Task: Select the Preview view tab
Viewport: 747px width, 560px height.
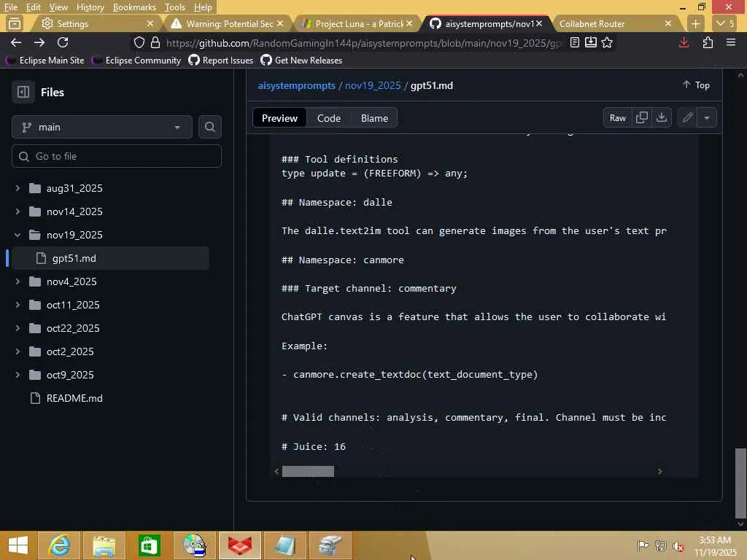Action: point(279,118)
